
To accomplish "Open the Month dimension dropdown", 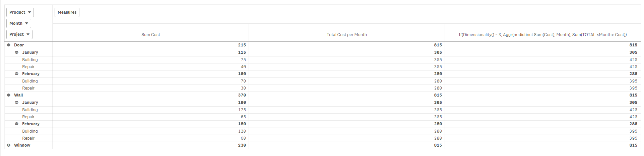I will (19, 23).
